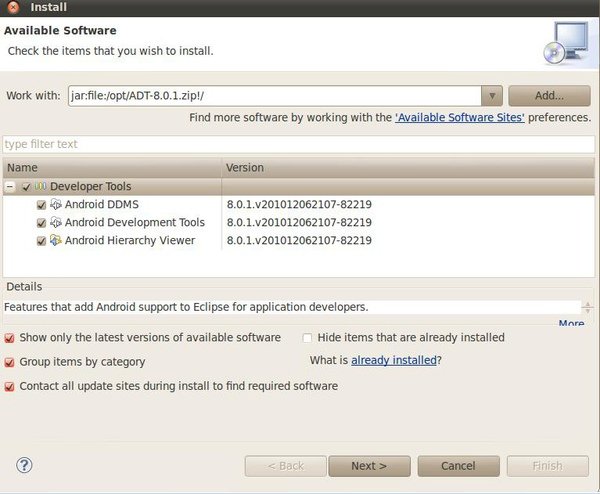Screen dimensions: 600x494
Task: Select the Android Development Tools row label
Action: 135,222
